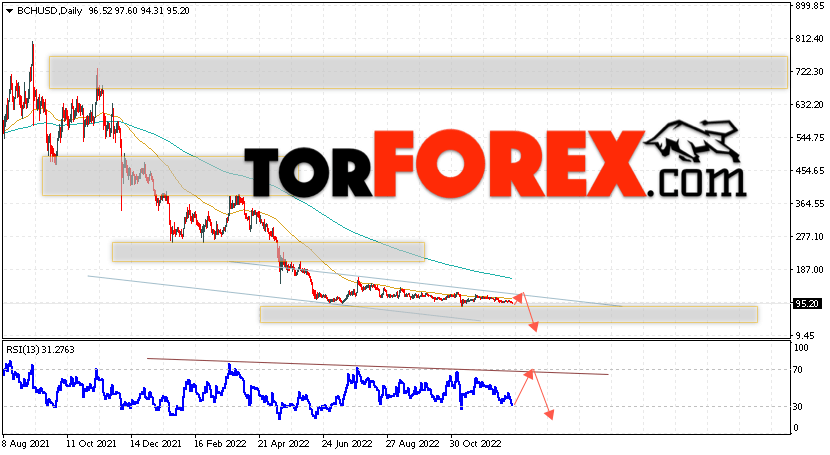Viewport: 830px width, 455px height.
Task: Click the 812.40 price axis label
Action: [x=809, y=39]
